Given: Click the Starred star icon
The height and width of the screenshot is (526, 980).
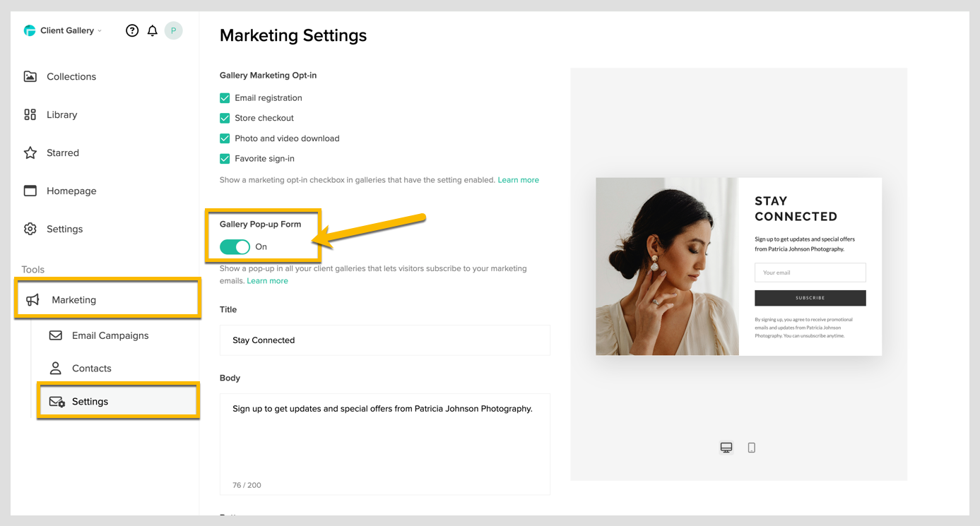Looking at the screenshot, I should [x=30, y=153].
